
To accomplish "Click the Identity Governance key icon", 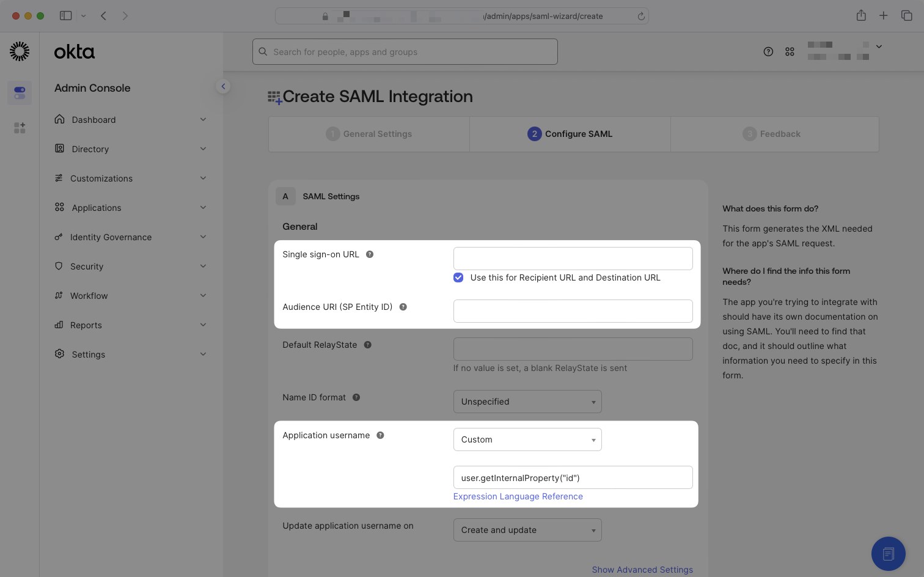I will click(x=59, y=237).
